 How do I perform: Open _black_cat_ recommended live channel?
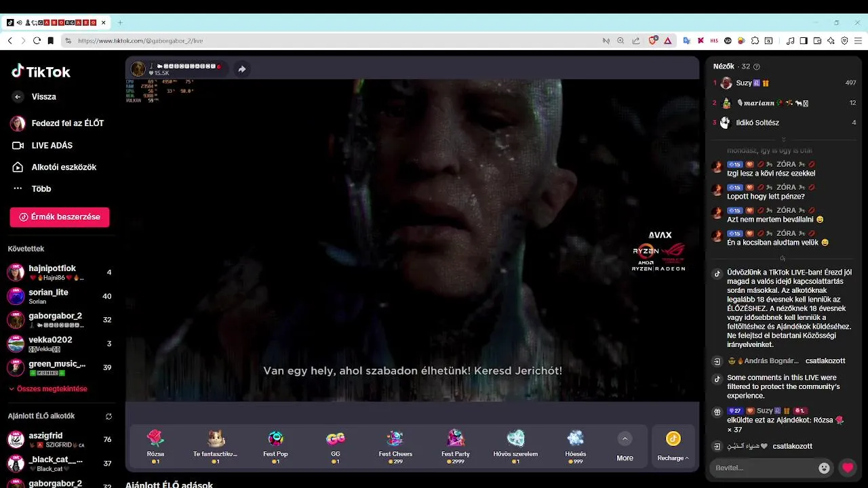pos(60,464)
